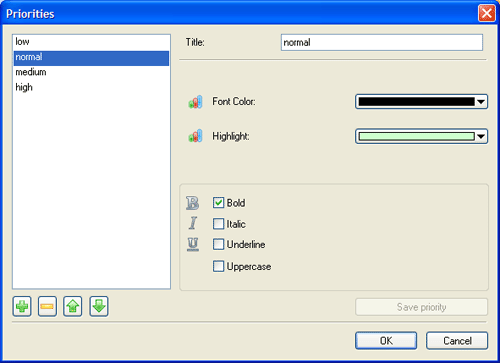Viewport: 500px width, 363px height.
Task: Open the Highlight dropdown arrow
Action: click(x=481, y=136)
